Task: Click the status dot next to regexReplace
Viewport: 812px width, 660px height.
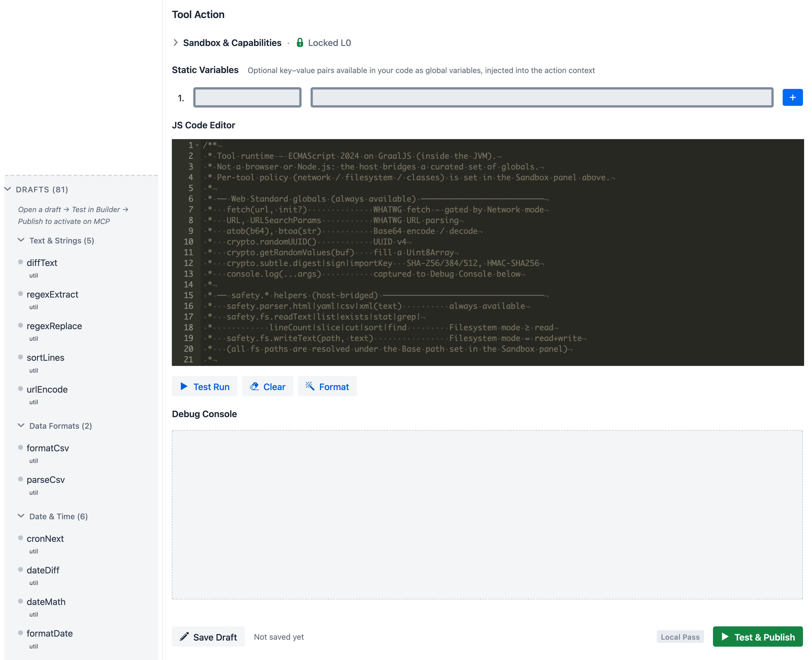Action: (21, 325)
